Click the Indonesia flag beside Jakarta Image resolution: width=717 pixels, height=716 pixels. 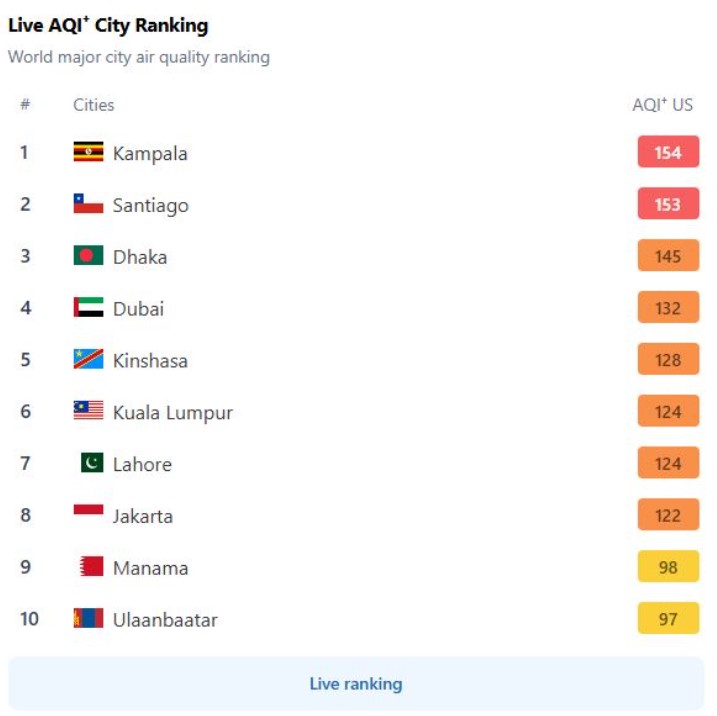point(88,509)
